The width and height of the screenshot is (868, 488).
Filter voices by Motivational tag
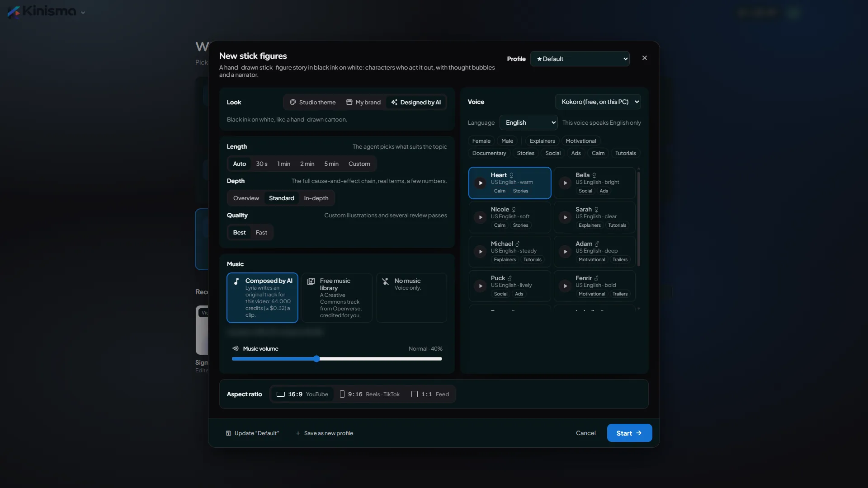pyautogui.click(x=581, y=141)
